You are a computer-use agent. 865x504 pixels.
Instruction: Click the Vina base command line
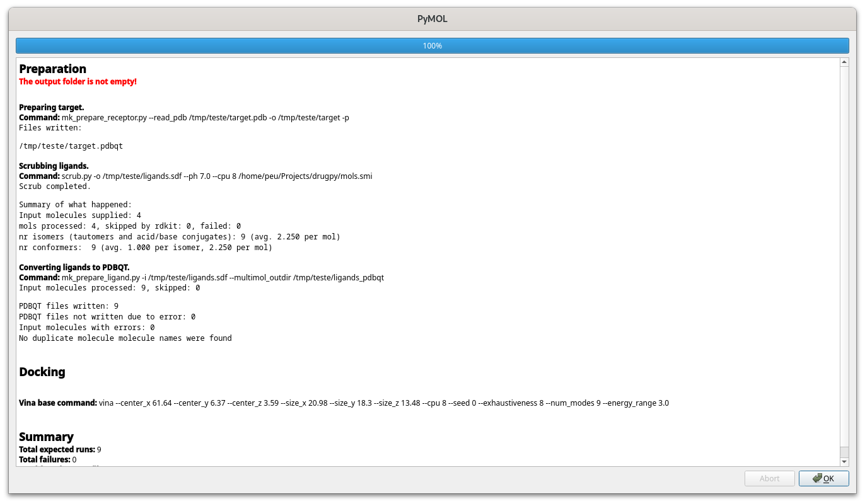(x=344, y=403)
